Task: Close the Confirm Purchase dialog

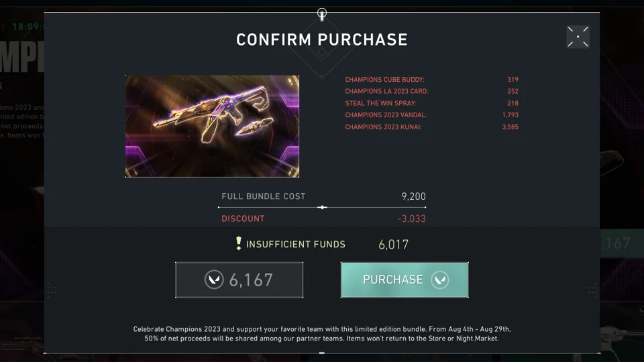Action: pos(578,37)
